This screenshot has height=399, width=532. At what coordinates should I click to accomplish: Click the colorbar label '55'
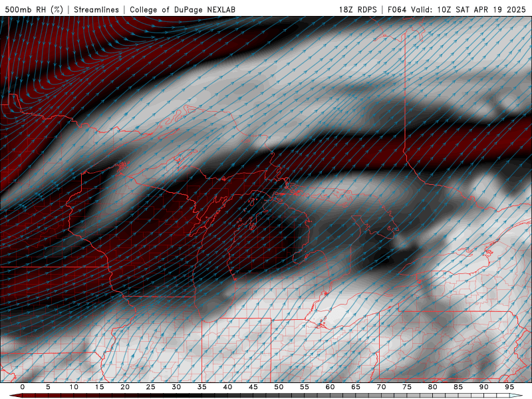(305, 387)
